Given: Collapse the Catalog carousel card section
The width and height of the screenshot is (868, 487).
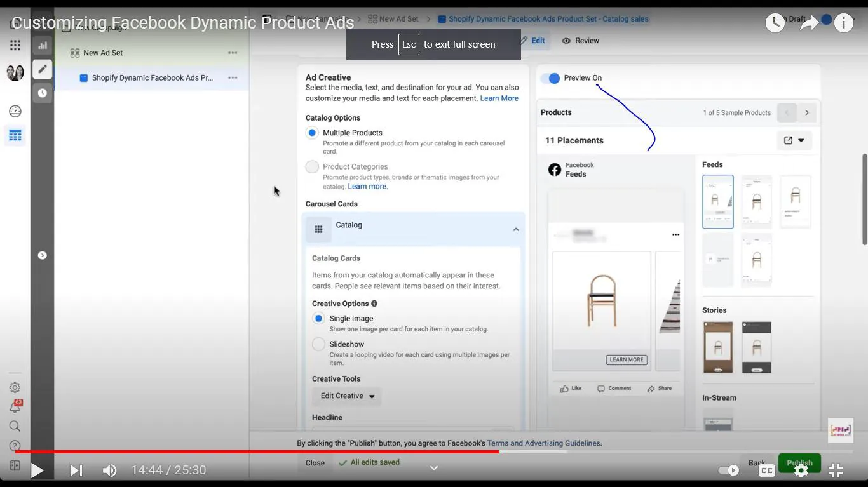Looking at the screenshot, I should (516, 229).
